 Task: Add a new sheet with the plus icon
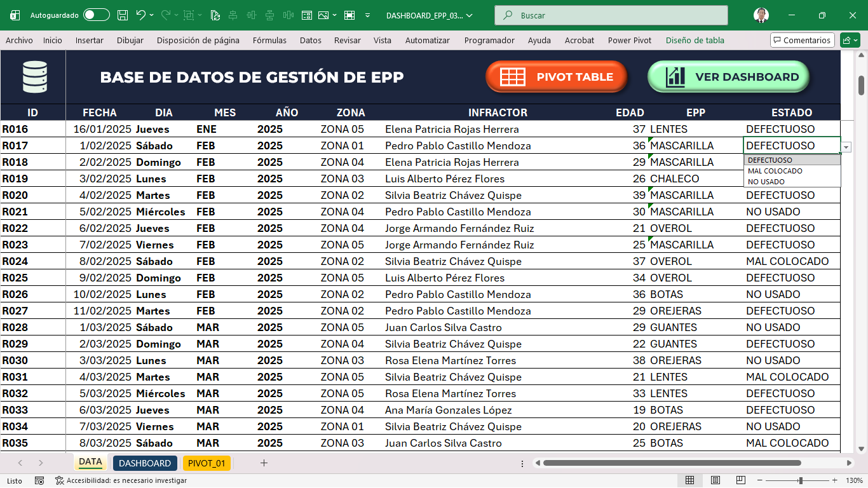pos(264,463)
